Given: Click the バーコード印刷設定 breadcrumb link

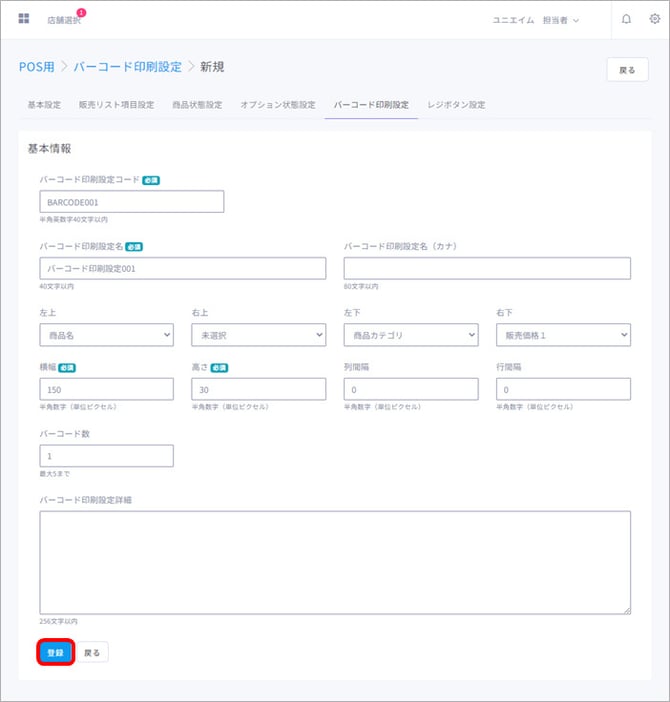Looking at the screenshot, I should click(127, 67).
